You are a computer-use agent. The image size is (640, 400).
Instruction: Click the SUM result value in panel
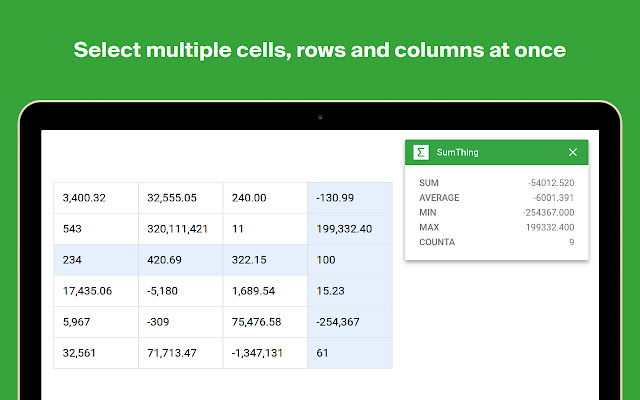(x=551, y=183)
